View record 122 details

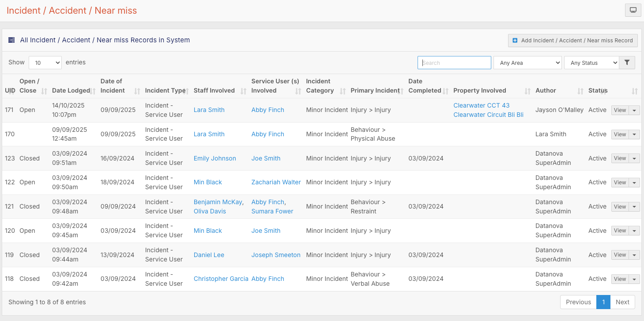click(x=620, y=183)
